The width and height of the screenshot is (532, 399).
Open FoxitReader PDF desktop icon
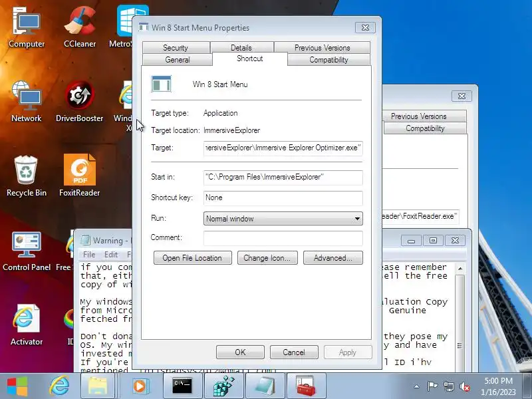79,176
